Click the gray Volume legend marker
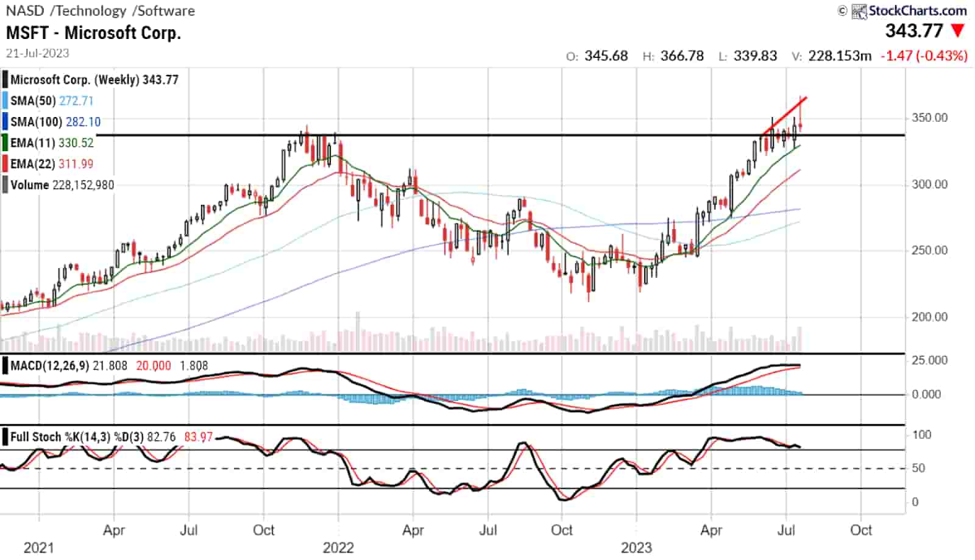The width and height of the screenshot is (975, 560). click(x=5, y=185)
